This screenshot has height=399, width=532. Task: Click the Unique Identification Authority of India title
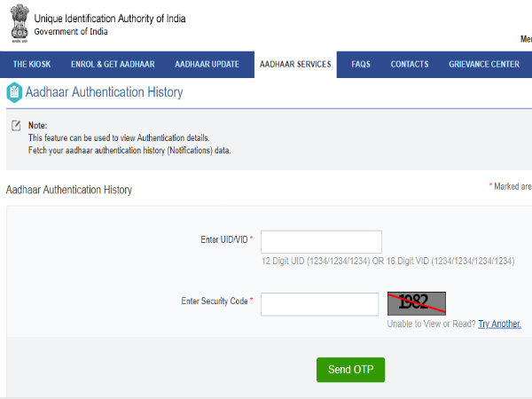[x=110, y=19]
